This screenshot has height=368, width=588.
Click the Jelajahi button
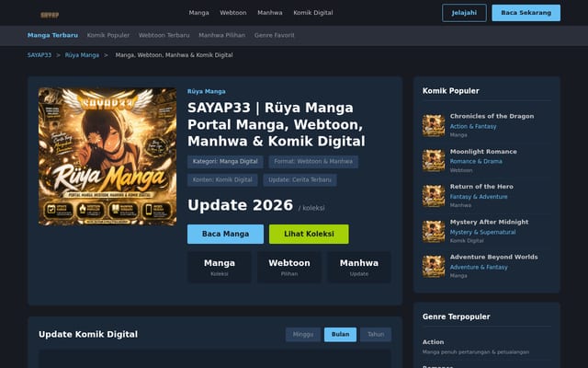464,13
